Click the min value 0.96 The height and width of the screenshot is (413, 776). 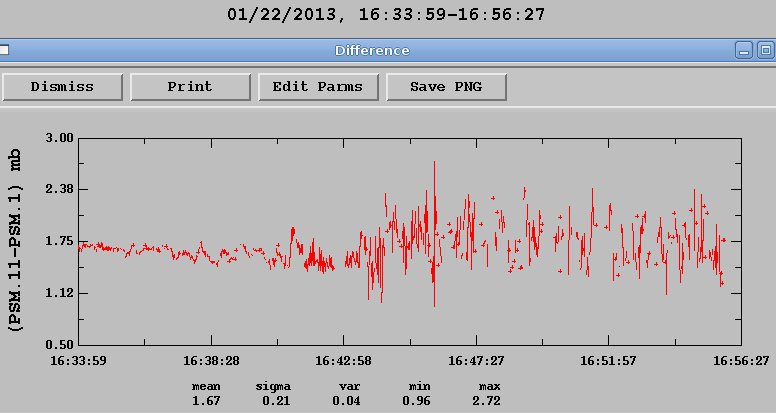416,401
